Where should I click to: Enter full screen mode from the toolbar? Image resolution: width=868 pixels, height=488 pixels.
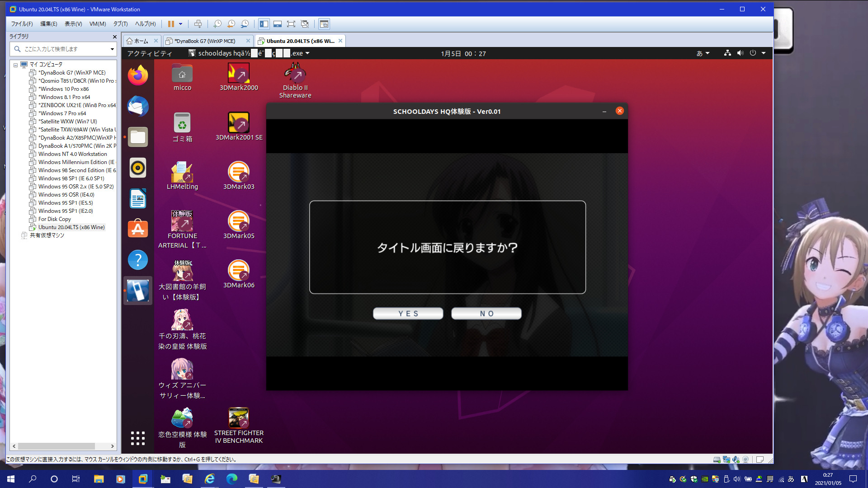(291, 24)
